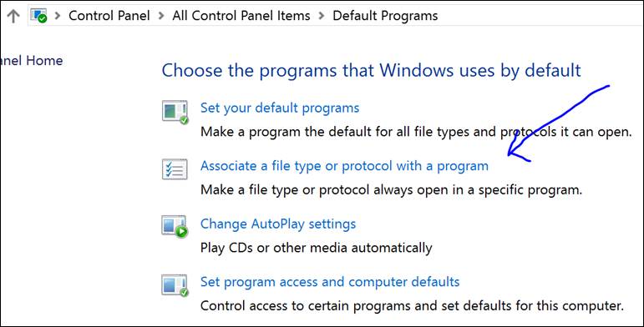Open the Change AutoPlay settings link
The height and width of the screenshot is (327, 644).
[278, 224]
